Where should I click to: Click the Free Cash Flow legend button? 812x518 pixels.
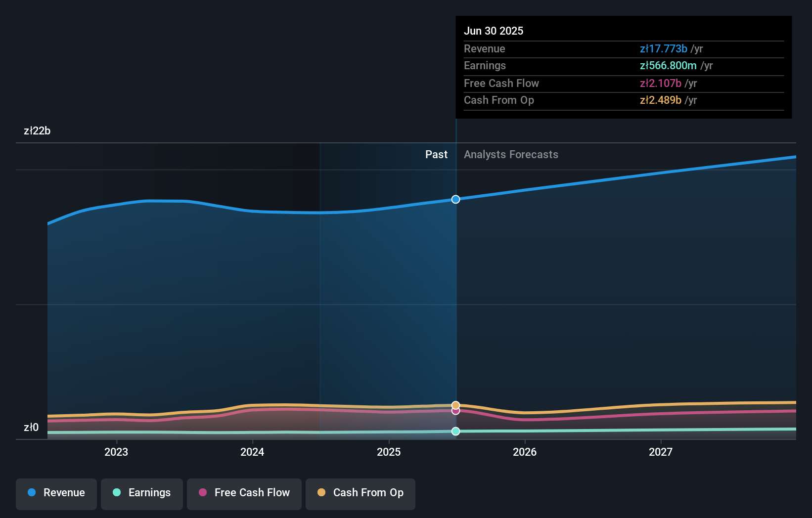pos(244,493)
